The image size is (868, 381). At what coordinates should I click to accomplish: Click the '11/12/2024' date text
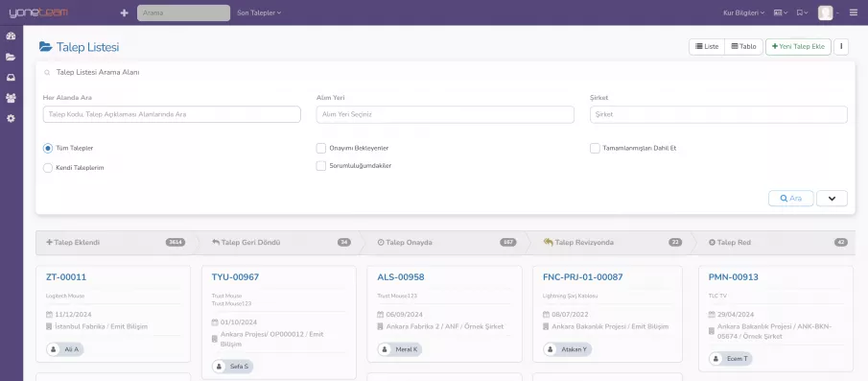click(73, 315)
